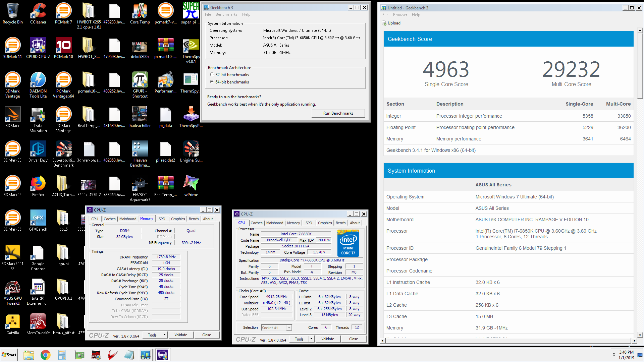Open the Heaven Benchmark desktop icon
The height and width of the screenshot is (362, 644).
coord(140,154)
